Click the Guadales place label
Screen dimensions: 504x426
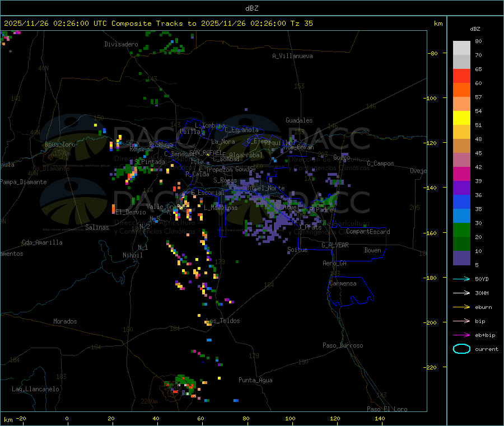tap(299, 120)
